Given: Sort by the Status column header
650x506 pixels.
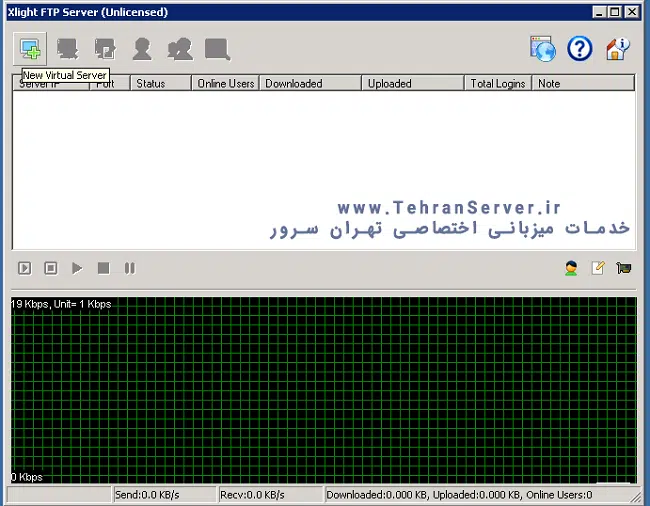Looking at the screenshot, I should tap(160, 84).
